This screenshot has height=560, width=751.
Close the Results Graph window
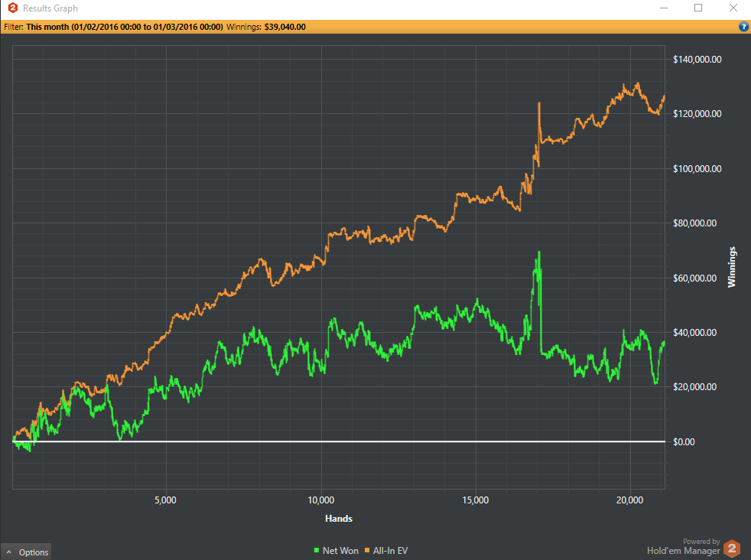pos(733,8)
